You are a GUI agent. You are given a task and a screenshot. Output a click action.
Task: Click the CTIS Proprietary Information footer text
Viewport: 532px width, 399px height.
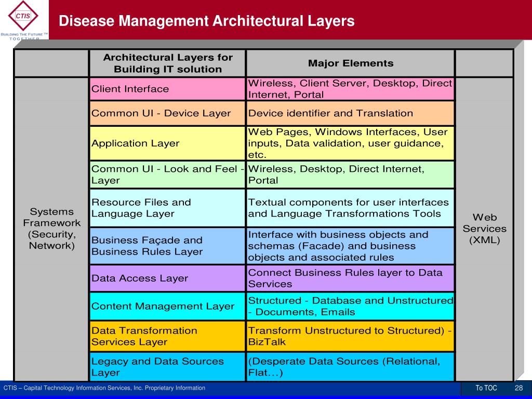click(x=104, y=388)
